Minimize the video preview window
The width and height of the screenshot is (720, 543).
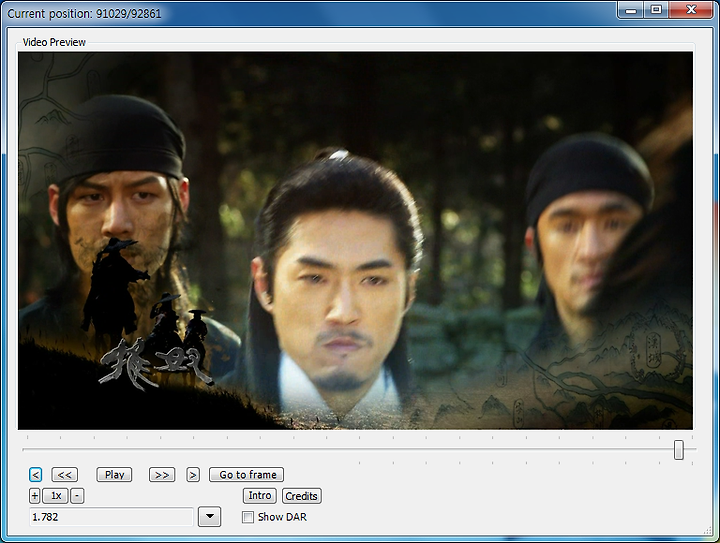632,10
